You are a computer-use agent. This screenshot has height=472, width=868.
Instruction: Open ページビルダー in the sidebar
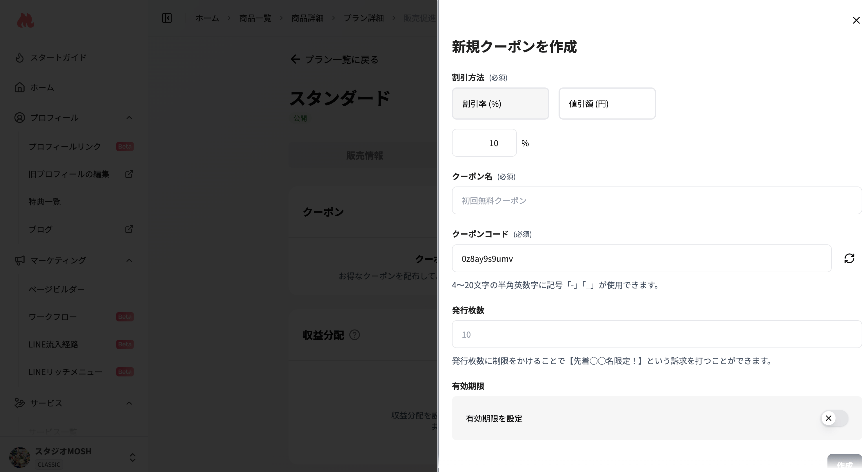tap(56, 289)
